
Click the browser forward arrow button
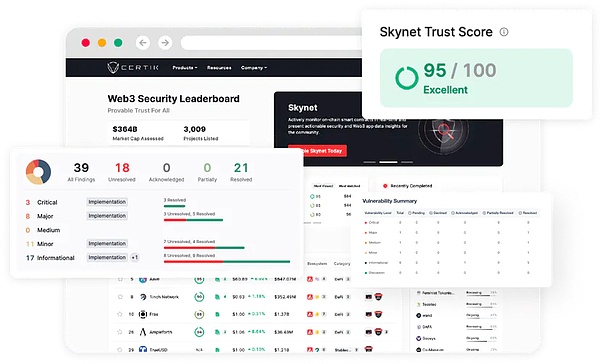tap(165, 42)
